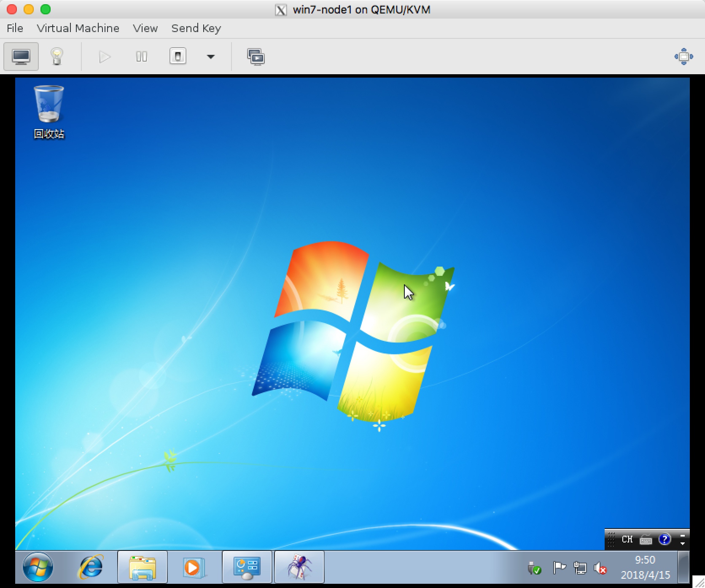Pause the virtual machine

(142, 57)
